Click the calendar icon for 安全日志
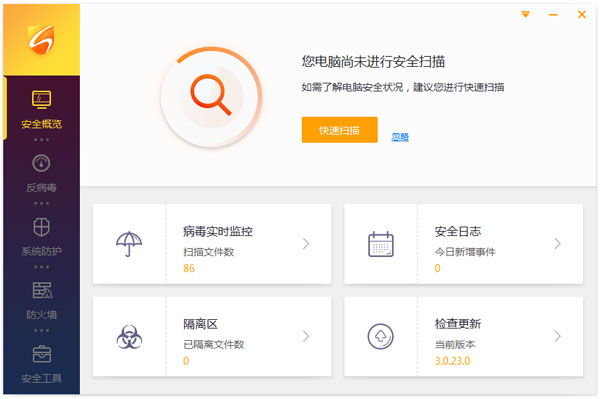The width and height of the screenshot is (600, 399). tap(381, 244)
